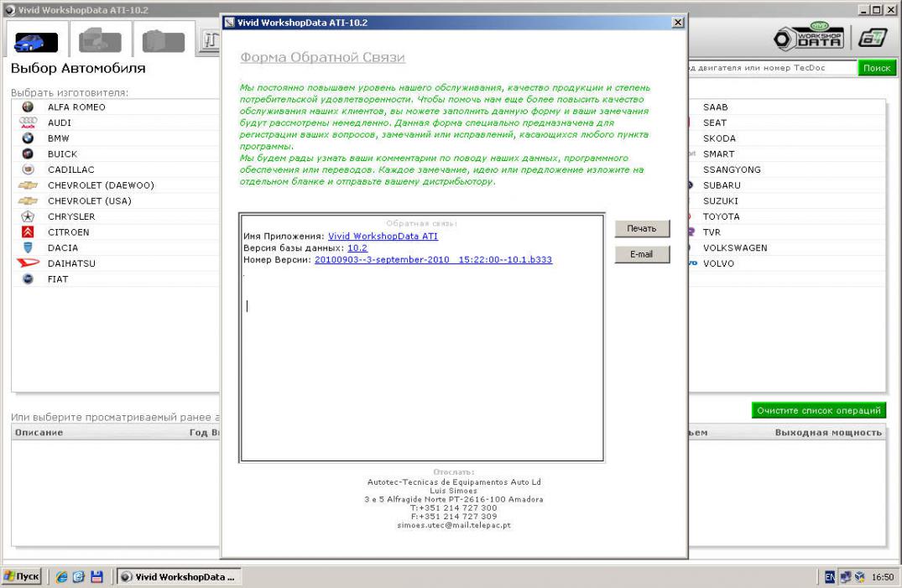Click the taskbar clock showing 16:50

coord(883,576)
